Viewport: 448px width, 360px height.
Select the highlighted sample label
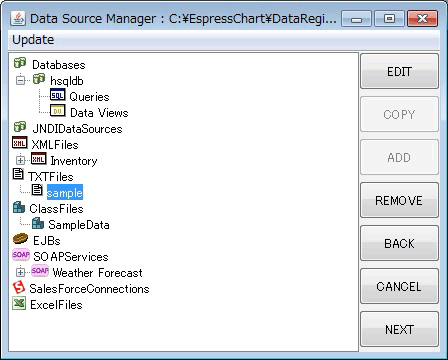[65, 193]
